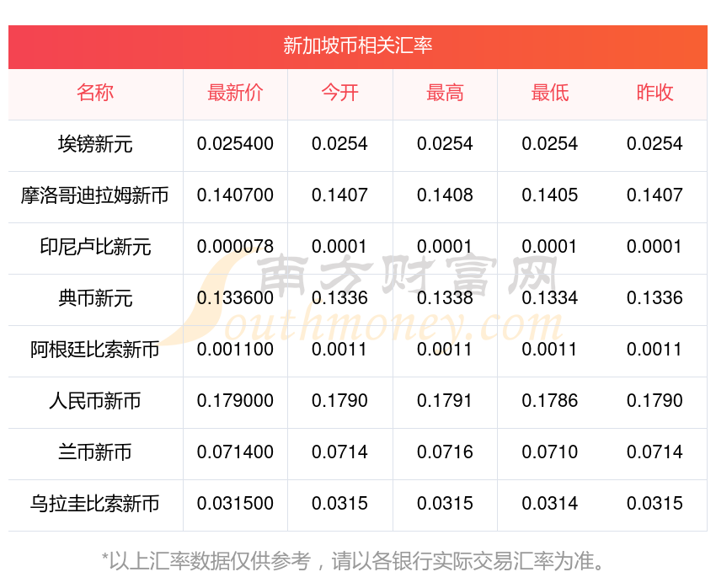The image size is (716, 588).
Task: Click 兰币新币 lowest value 0.0710
Action: click(x=550, y=452)
